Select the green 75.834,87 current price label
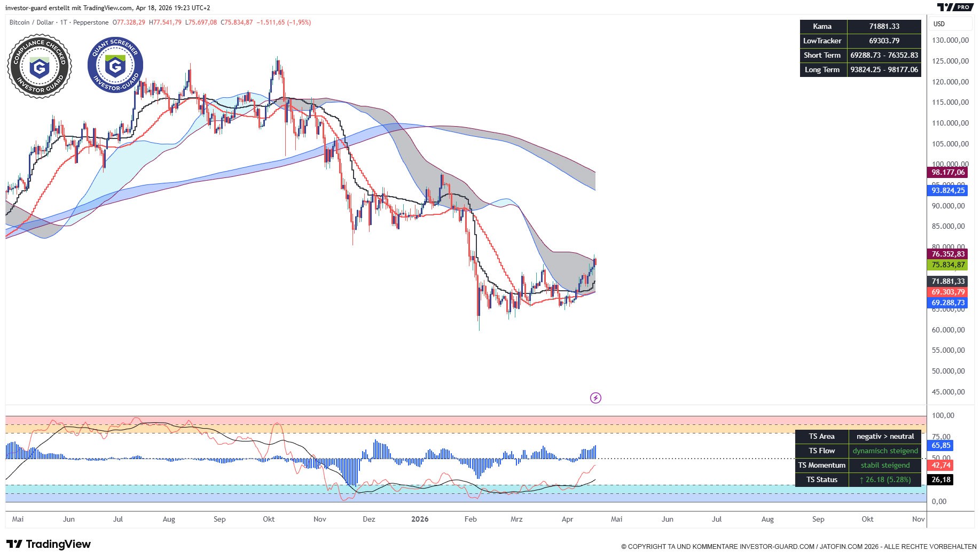Image resolution: width=980 pixels, height=558 pixels. pyautogui.click(x=948, y=265)
